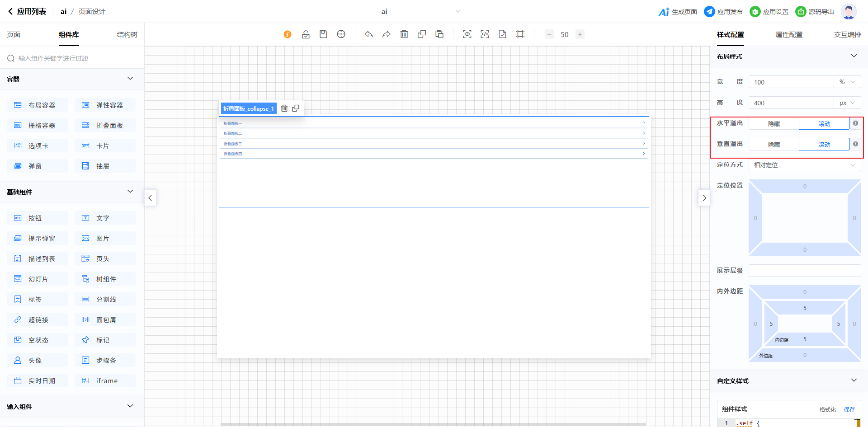Delete the collapse_1 component via its trash icon

click(284, 108)
